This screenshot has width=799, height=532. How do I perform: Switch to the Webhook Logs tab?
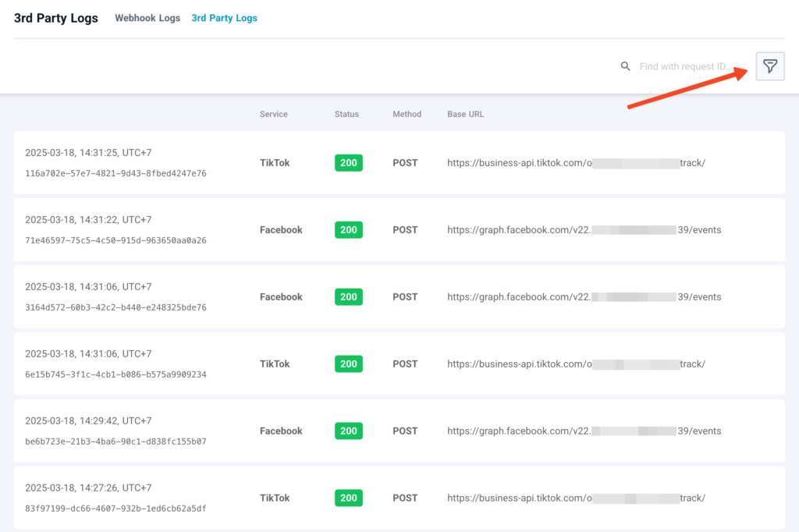[x=147, y=18]
